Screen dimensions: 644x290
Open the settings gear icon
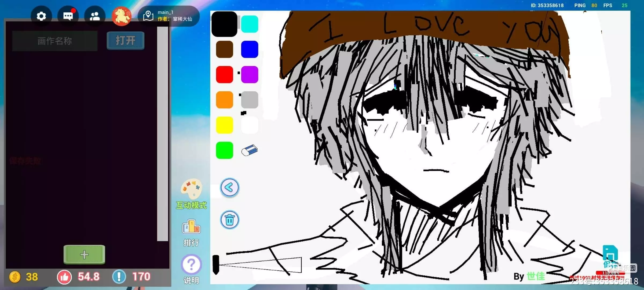click(41, 16)
